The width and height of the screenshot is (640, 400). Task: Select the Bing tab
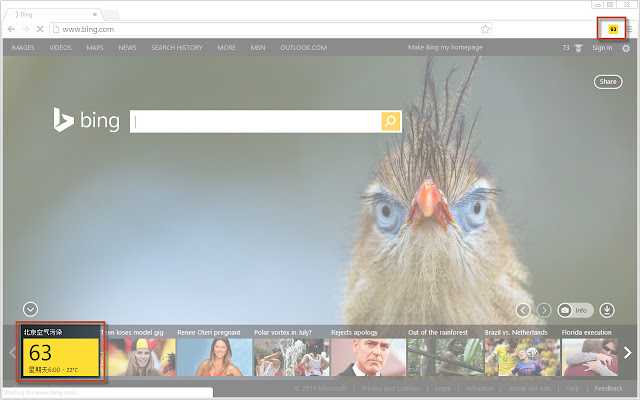[51, 14]
